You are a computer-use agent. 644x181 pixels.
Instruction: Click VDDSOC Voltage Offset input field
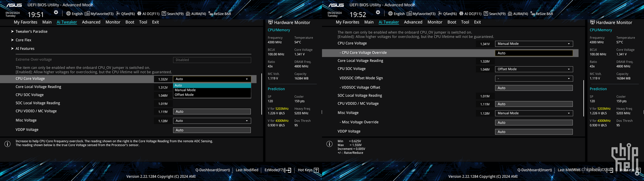pyautogui.click(x=534, y=88)
